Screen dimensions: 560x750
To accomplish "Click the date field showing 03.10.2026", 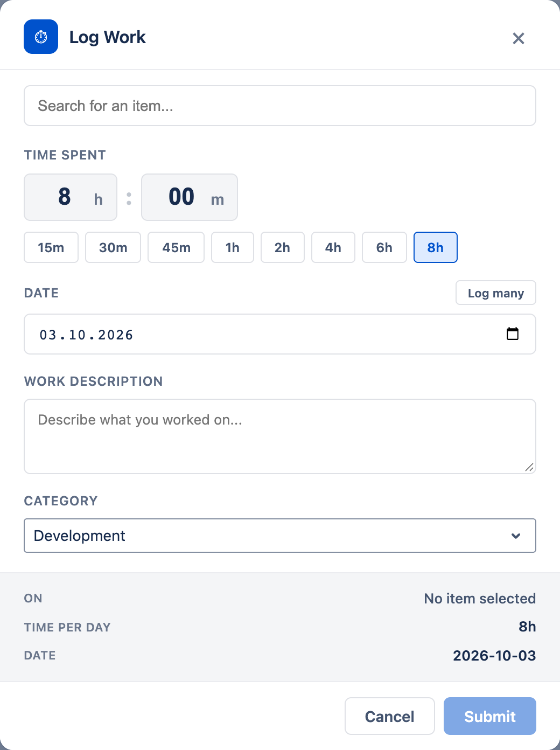I will coord(280,334).
